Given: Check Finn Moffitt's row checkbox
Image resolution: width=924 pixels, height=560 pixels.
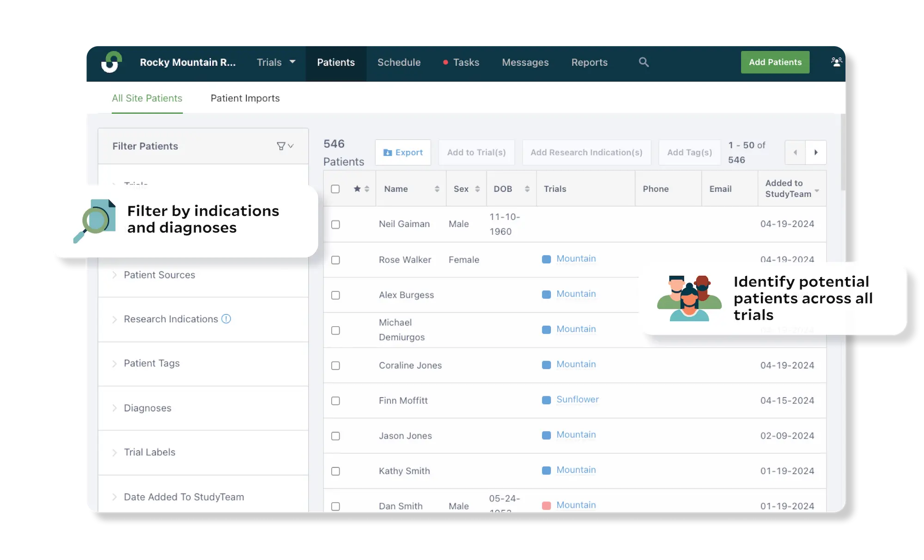Looking at the screenshot, I should point(335,401).
